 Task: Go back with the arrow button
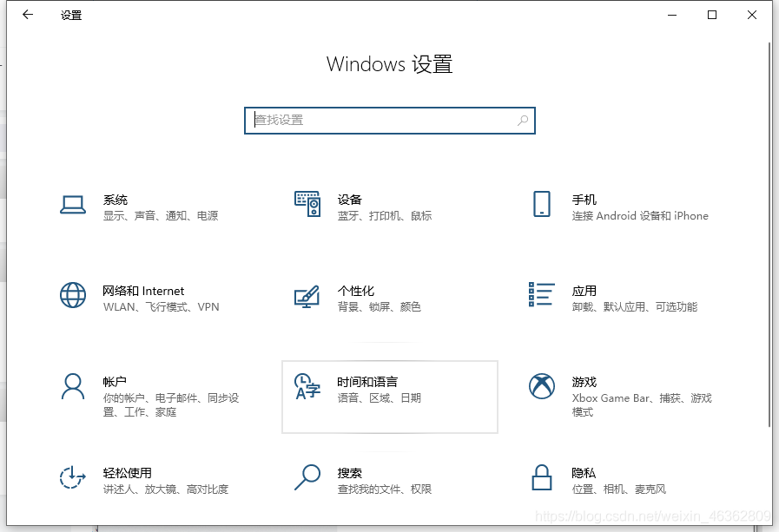(28, 15)
